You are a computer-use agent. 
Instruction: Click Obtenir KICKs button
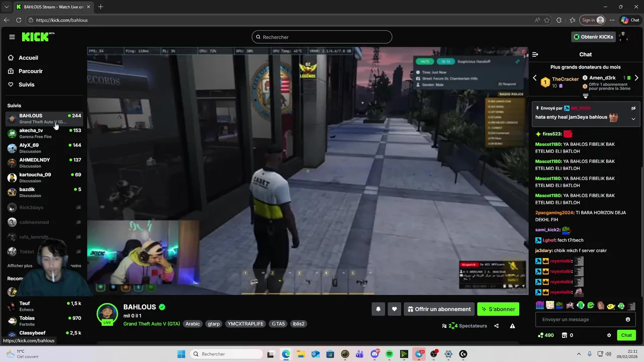[593, 37]
